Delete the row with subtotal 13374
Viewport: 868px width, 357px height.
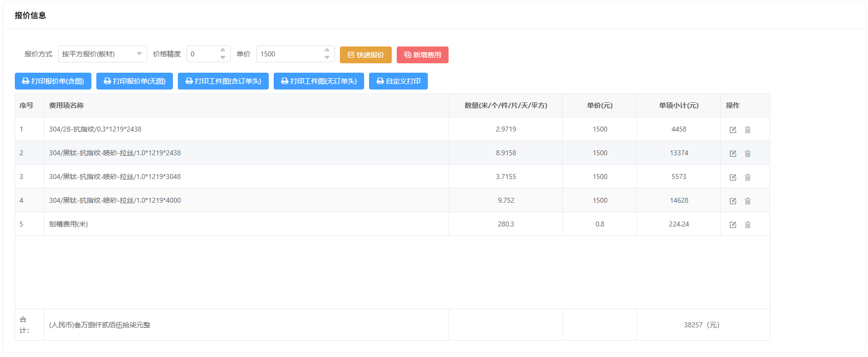click(x=747, y=153)
